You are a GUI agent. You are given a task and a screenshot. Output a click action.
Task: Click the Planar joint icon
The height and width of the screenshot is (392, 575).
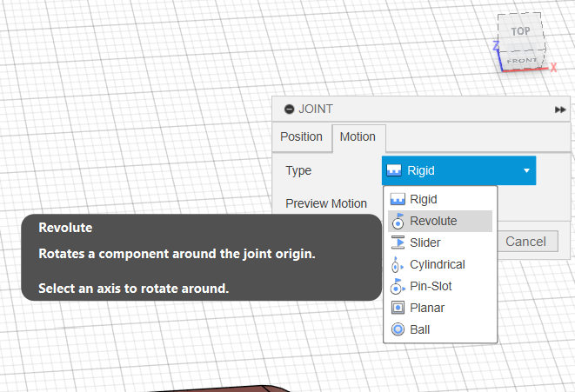pos(398,308)
